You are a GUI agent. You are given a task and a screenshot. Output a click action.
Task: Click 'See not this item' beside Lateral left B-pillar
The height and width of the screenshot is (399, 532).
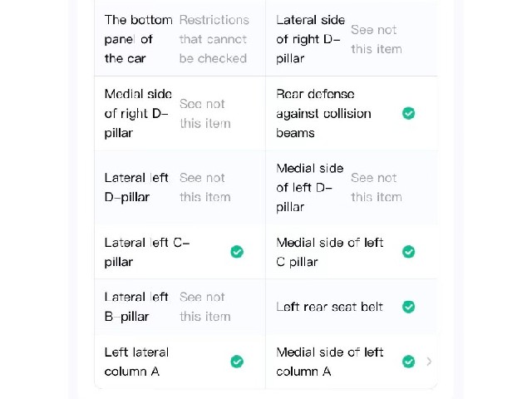tap(205, 307)
